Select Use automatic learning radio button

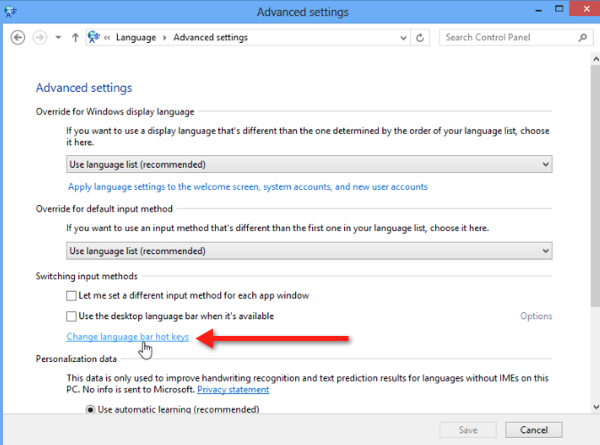(90, 409)
